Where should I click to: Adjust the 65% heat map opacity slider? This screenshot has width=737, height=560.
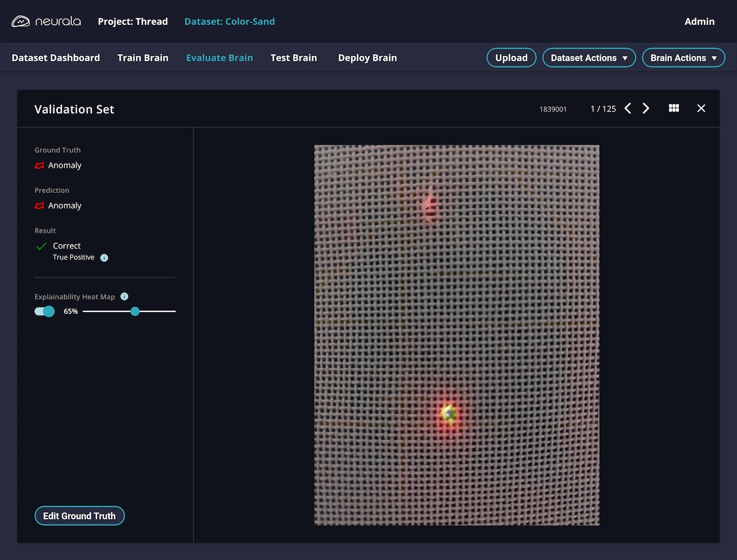point(135,311)
